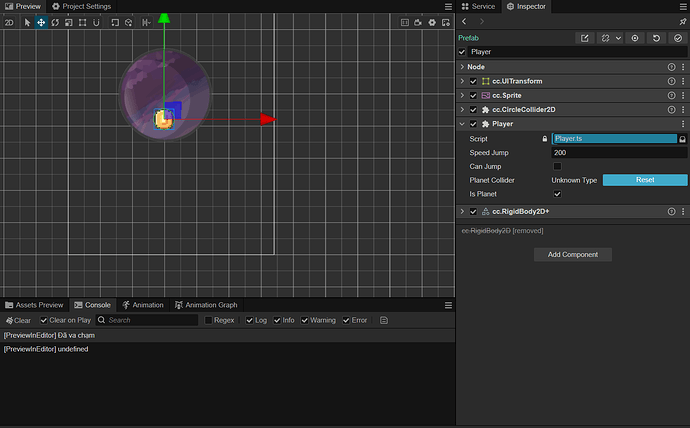Locate the prefab asset target icon
Viewport: 690px width, 428px height.
click(x=635, y=38)
